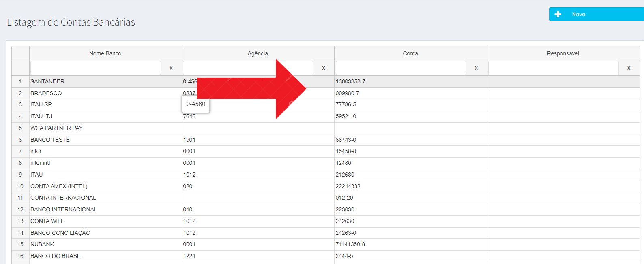Sort by Conta column header

[x=410, y=53]
